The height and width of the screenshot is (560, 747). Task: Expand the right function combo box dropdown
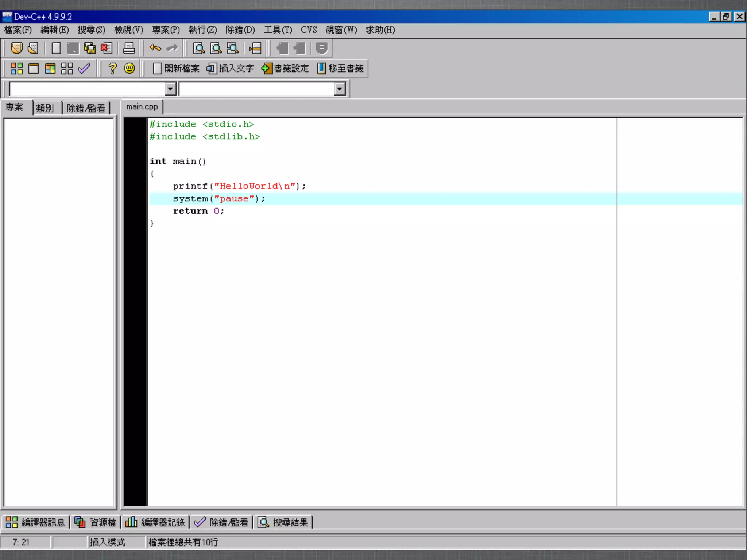pyautogui.click(x=340, y=89)
